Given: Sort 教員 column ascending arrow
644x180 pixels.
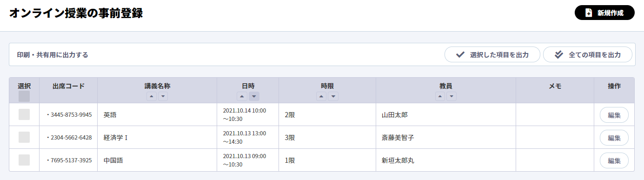Looking at the screenshot, I should [440, 96].
